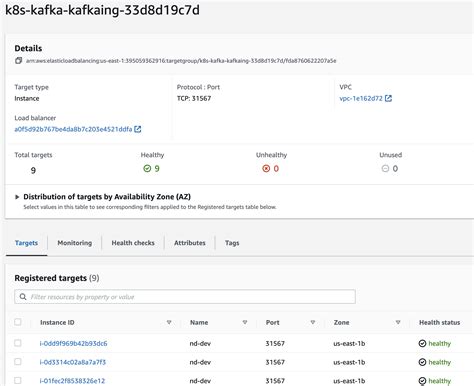Focus the Filter resources search field
Viewport: 474px width, 386px height.
tap(185, 297)
